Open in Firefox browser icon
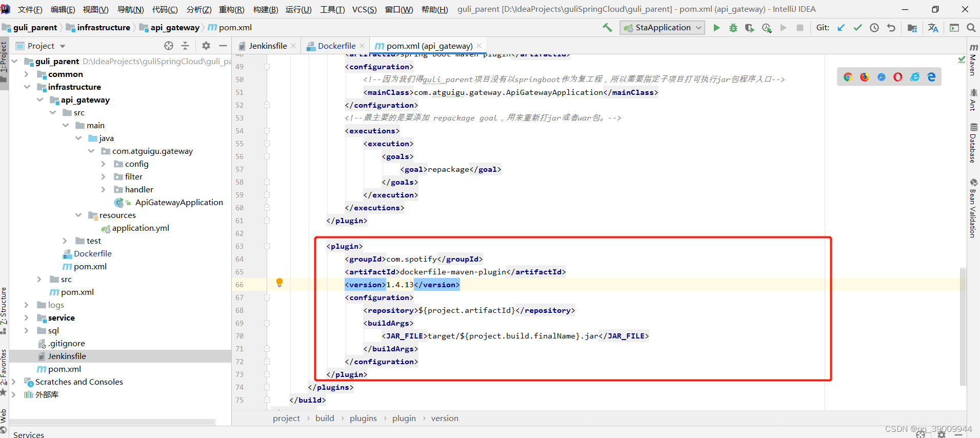 pos(865,77)
